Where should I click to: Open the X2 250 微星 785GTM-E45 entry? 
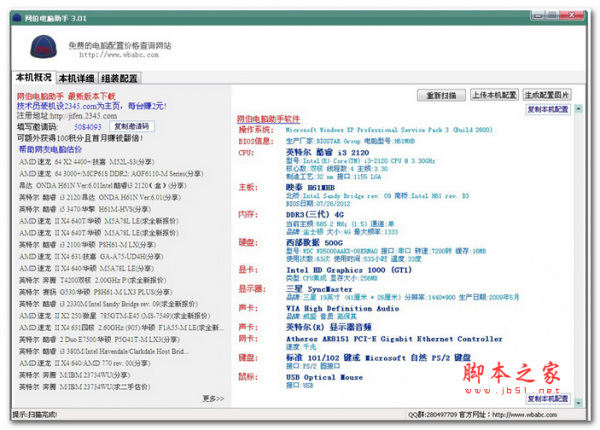click(114, 316)
